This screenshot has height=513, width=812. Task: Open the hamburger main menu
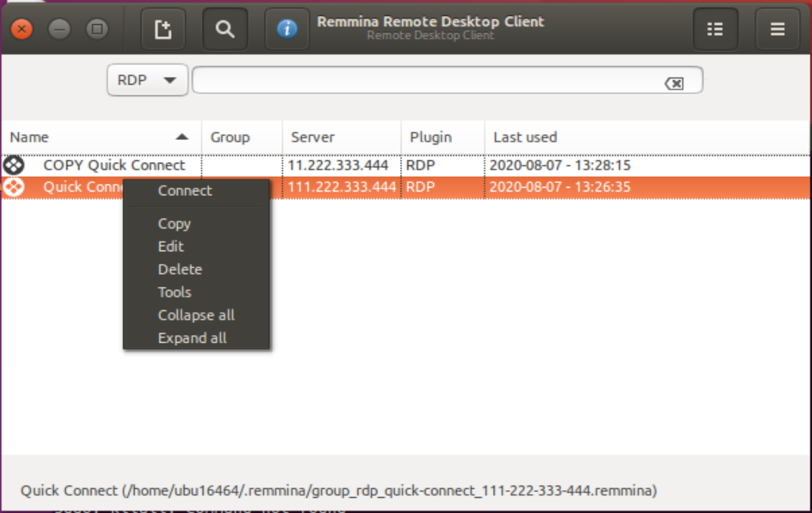tap(777, 30)
